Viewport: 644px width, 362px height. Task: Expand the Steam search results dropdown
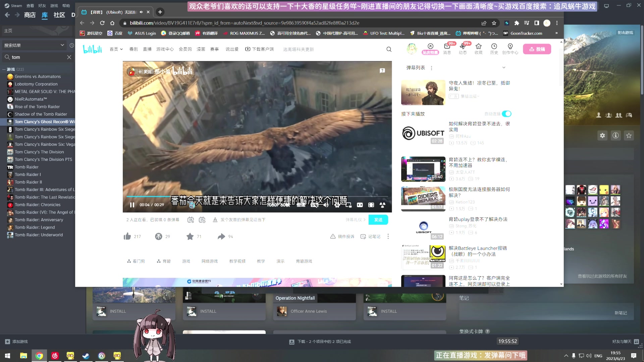click(62, 45)
